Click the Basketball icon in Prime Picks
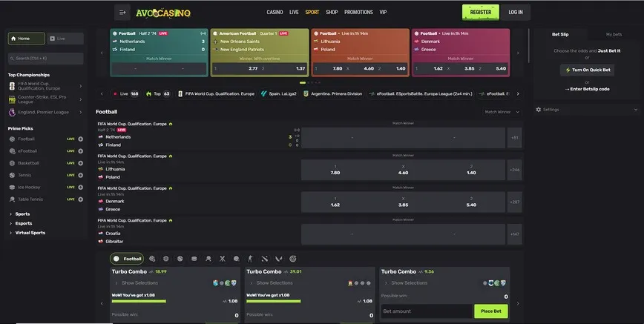 [12, 163]
